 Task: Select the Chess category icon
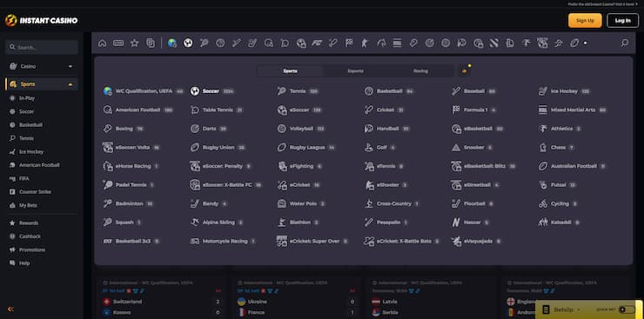click(543, 147)
